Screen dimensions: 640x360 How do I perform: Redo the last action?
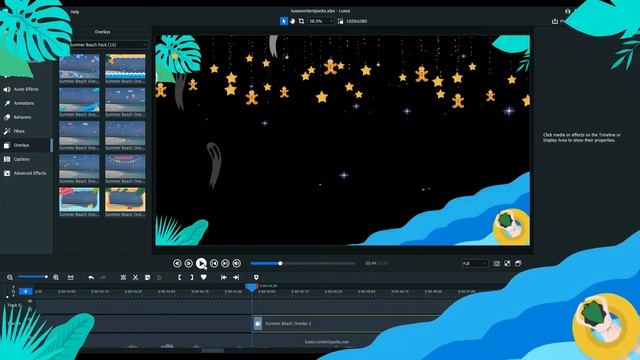(x=103, y=278)
